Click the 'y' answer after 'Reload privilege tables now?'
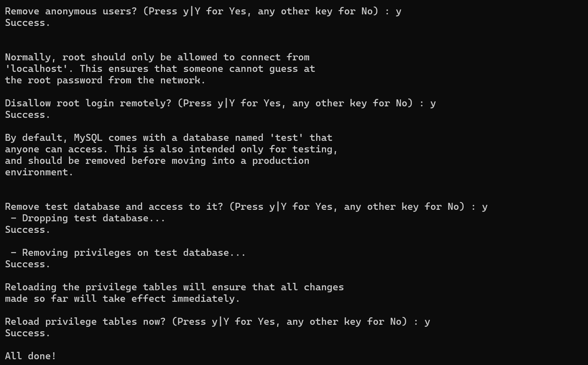588x365 pixels. coord(427,322)
